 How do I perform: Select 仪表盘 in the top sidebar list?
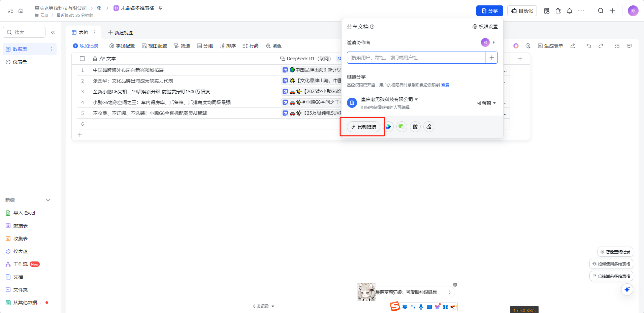(x=20, y=62)
